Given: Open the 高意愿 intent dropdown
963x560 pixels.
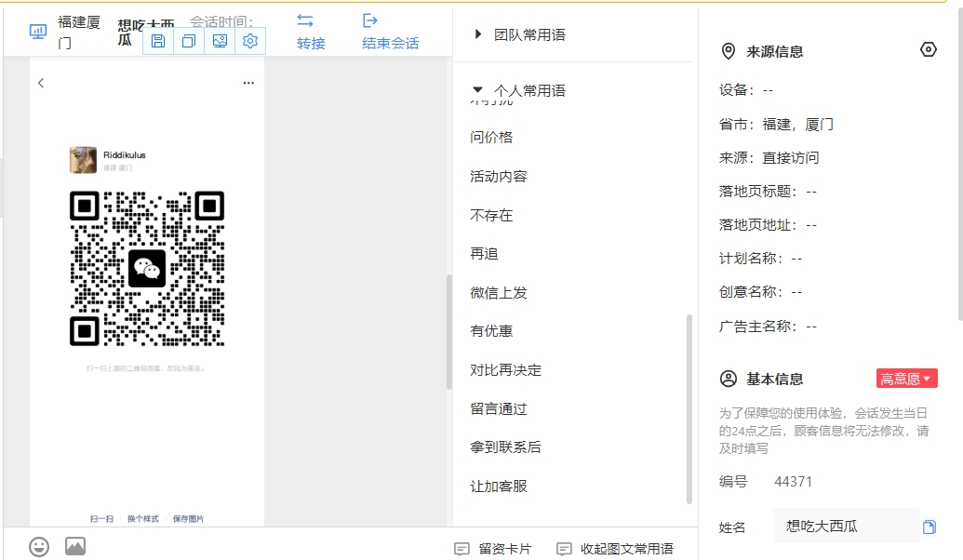Looking at the screenshot, I should tap(906, 379).
